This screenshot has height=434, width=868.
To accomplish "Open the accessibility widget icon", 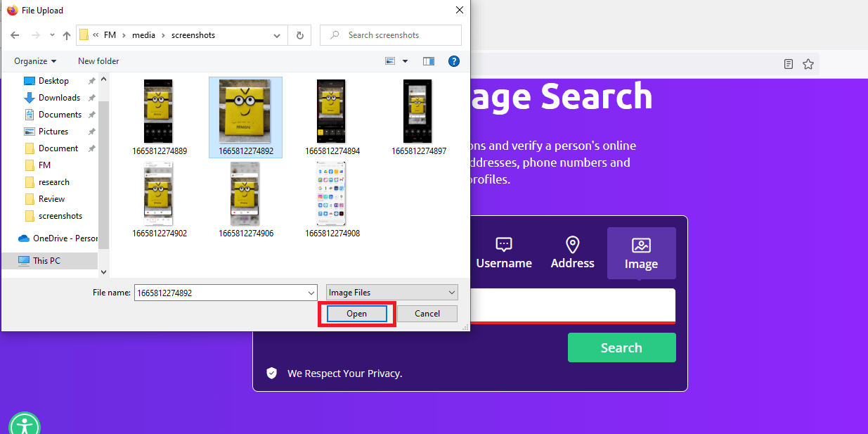I will click(25, 427).
